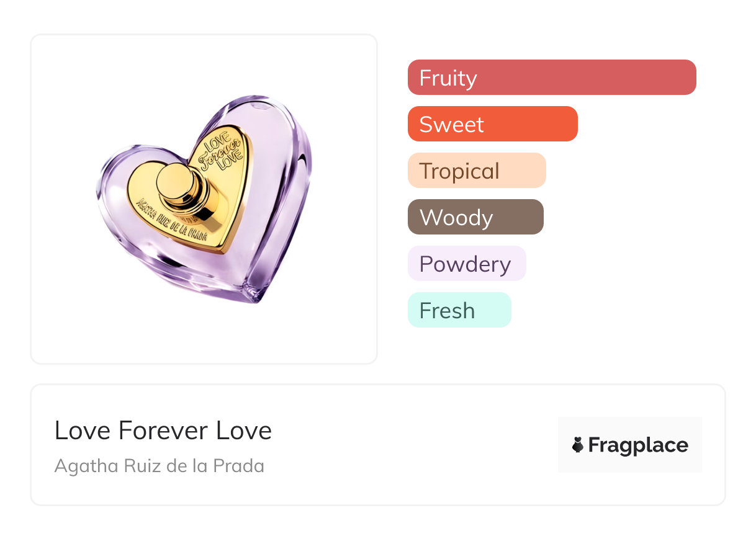
Task: Choose the Woody accord bar
Action: pos(475,217)
